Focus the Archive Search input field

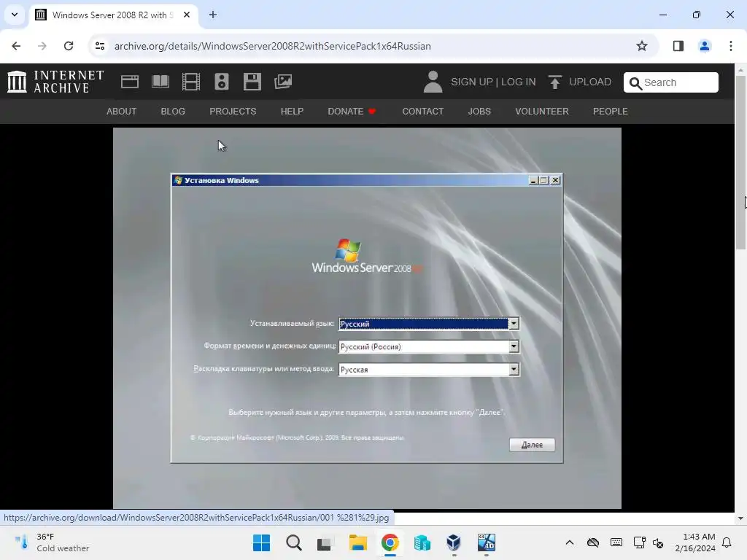click(671, 82)
